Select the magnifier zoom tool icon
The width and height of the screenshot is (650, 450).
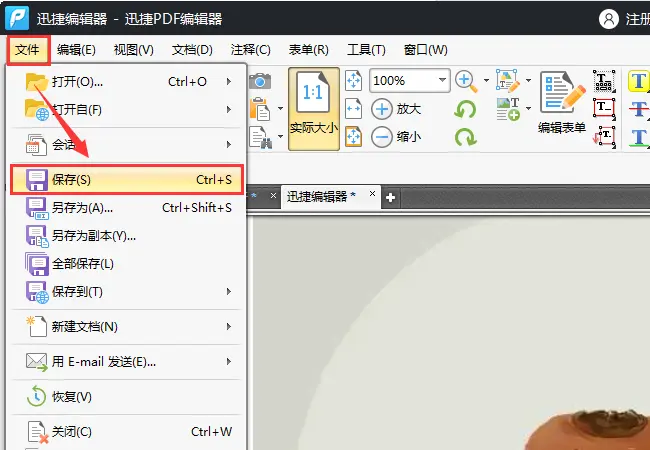pos(466,81)
